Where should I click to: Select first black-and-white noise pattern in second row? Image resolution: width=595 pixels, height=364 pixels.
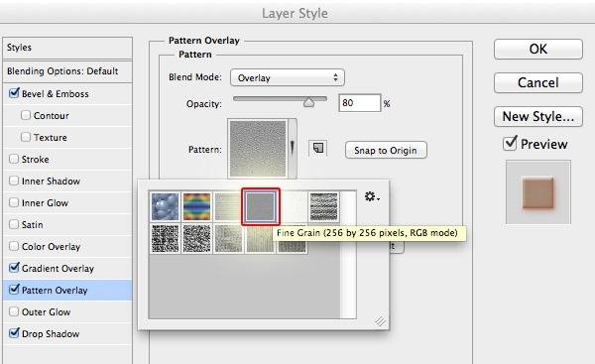pyautogui.click(x=165, y=238)
